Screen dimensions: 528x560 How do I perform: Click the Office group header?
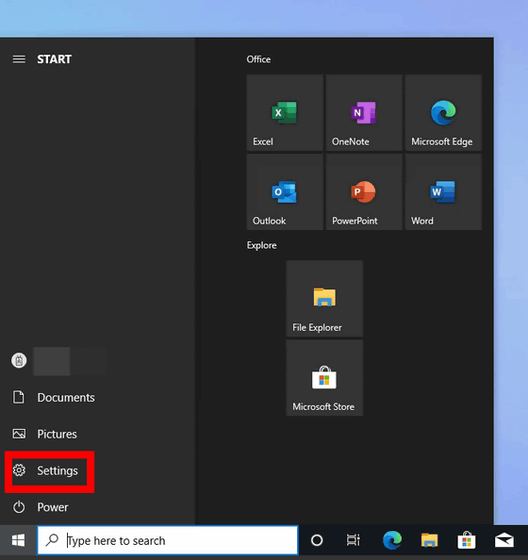click(258, 59)
